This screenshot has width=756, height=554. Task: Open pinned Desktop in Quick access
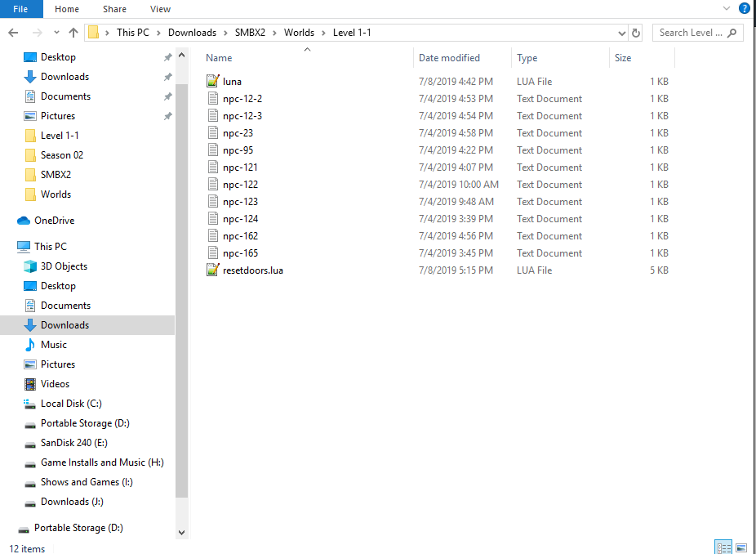[x=58, y=57]
